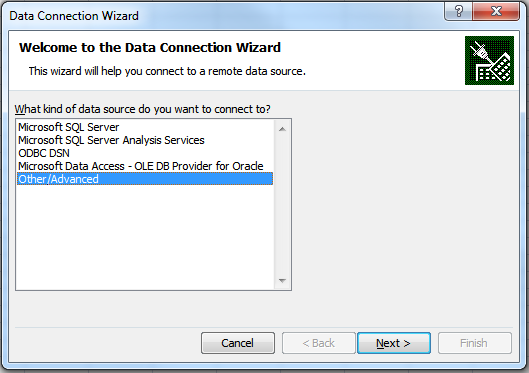Click the list's vertical scrollbar track
Screen dimensions: 529x373
point(282,205)
